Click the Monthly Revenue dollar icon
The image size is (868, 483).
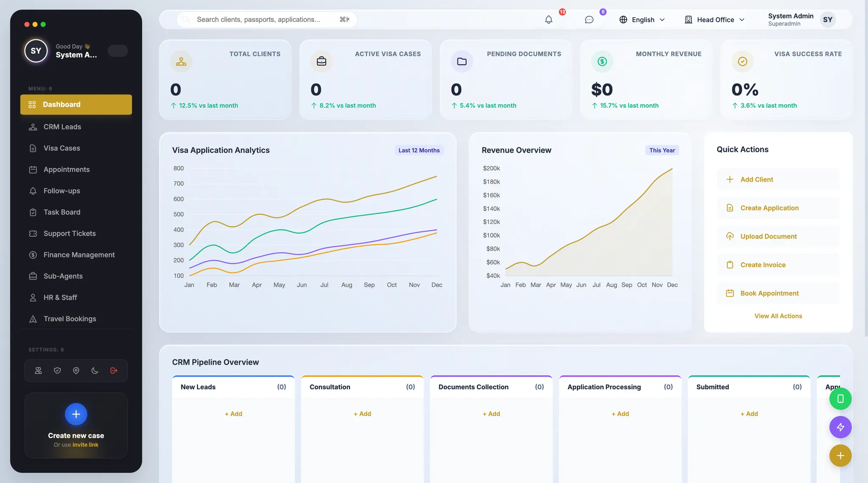602,61
